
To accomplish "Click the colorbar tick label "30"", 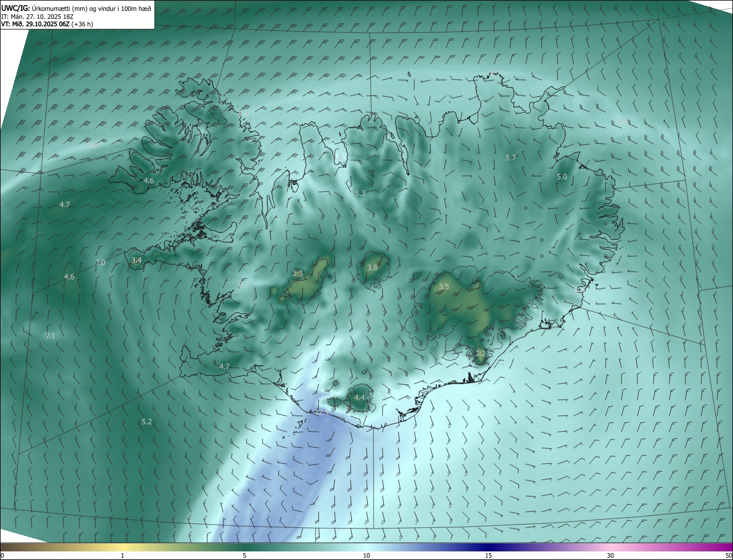I will (610, 555).
